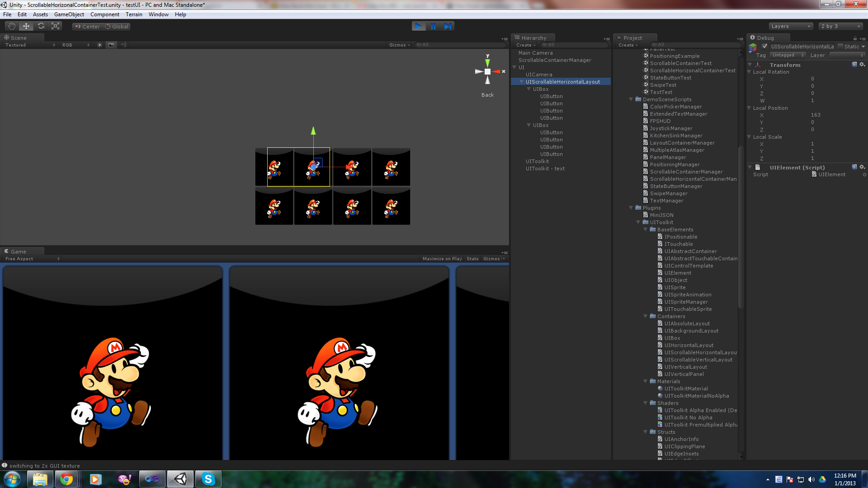
Task: Collapse the DemoSceneScripts folder
Action: coord(631,99)
